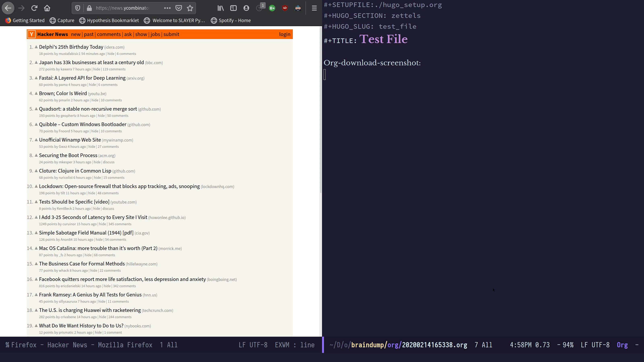Upvote Simple Sabotage Field Manual story
The height and width of the screenshot is (362, 644).
(36, 233)
